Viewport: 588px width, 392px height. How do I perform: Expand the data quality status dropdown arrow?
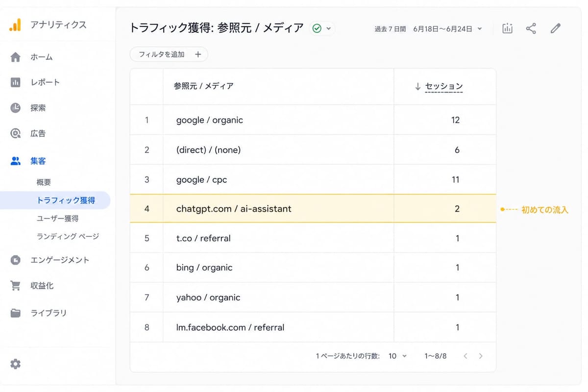coord(328,28)
